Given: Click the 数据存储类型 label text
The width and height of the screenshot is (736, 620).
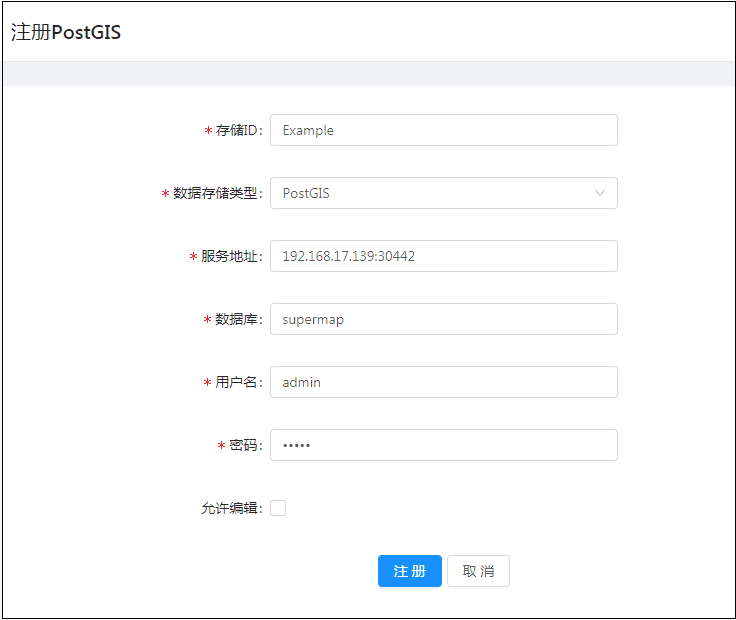Looking at the screenshot, I should tap(216, 194).
